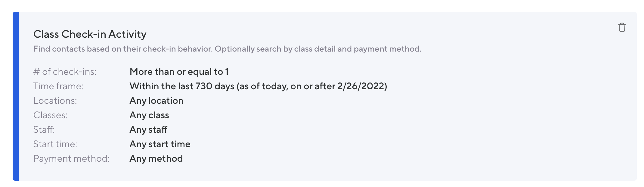Select 'Within the last 730 days' text
The image size is (644, 187).
182,86
